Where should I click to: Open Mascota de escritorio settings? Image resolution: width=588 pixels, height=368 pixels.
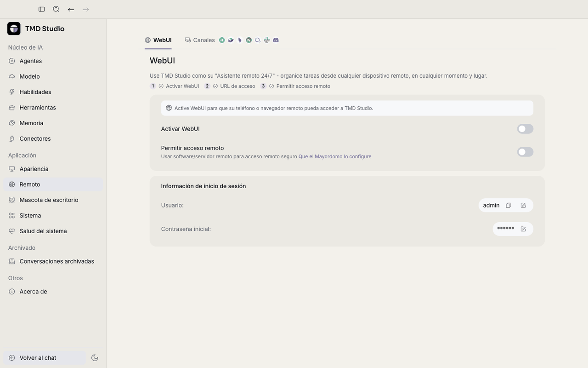pyautogui.click(x=53, y=200)
